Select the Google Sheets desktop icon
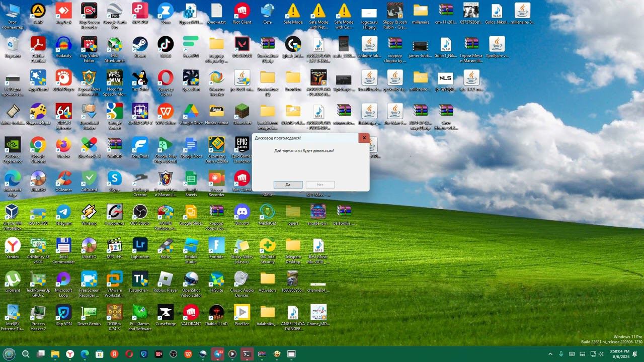 [191, 184]
